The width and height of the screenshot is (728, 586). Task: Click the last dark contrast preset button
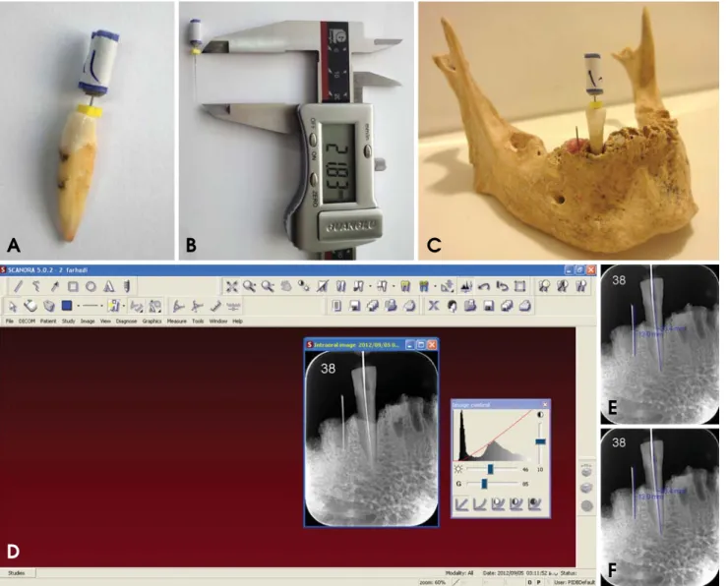[534, 503]
